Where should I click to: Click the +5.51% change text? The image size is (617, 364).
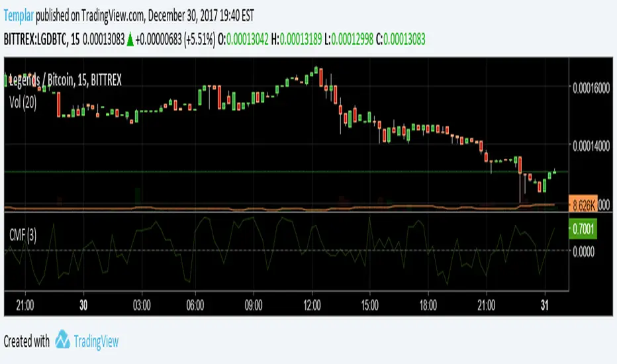pyautogui.click(x=199, y=39)
